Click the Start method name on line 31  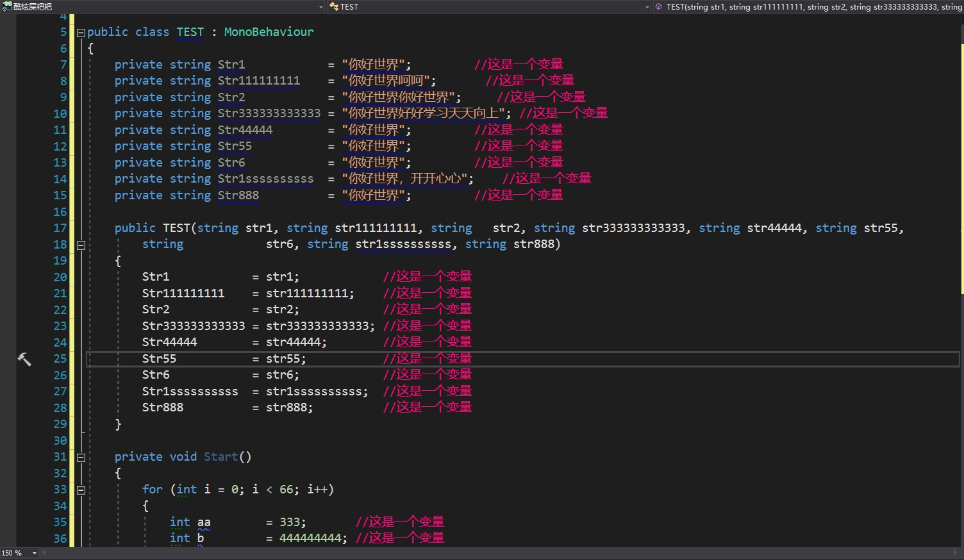[x=220, y=457]
